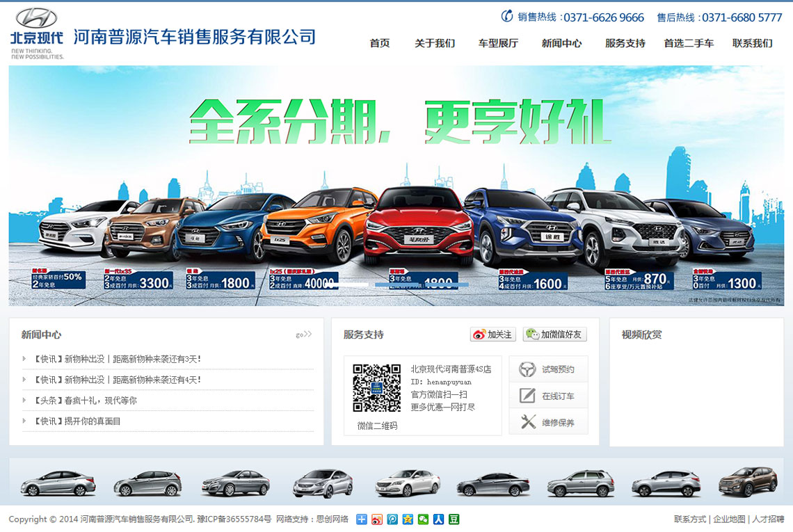The height and width of the screenshot is (532, 793).
Task: Click the company name 河南普源汽车销售服务有限公司 in header
Action: pyautogui.click(x=195, y=37)
